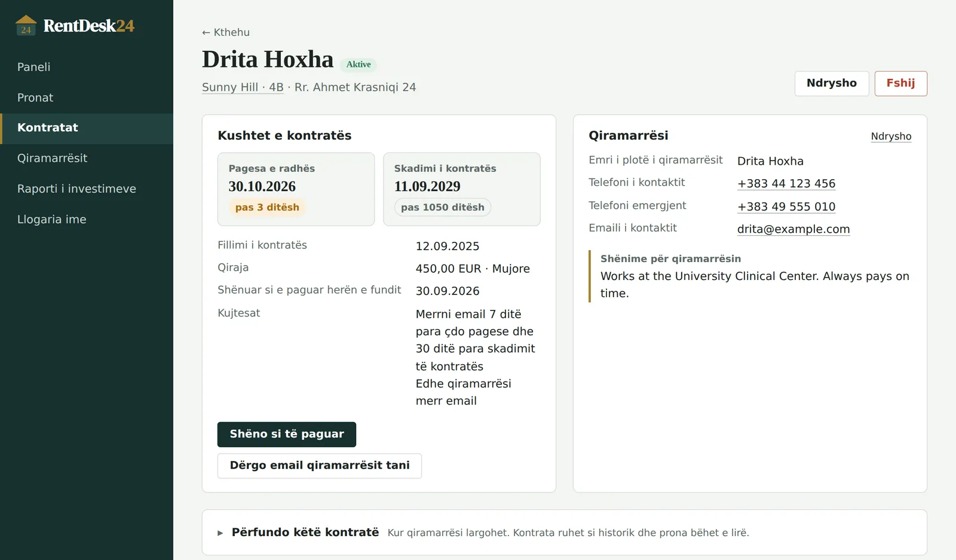Image resolution: width=956 pixels, height=560 pixels.
Task: Click Dërgo email qiramarrësit tani button
Action: coord(320,466)
